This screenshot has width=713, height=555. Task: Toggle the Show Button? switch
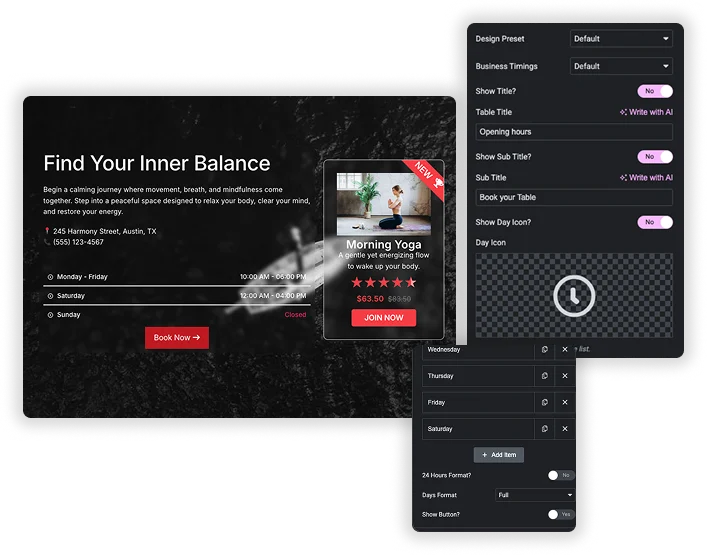[561, 514]
